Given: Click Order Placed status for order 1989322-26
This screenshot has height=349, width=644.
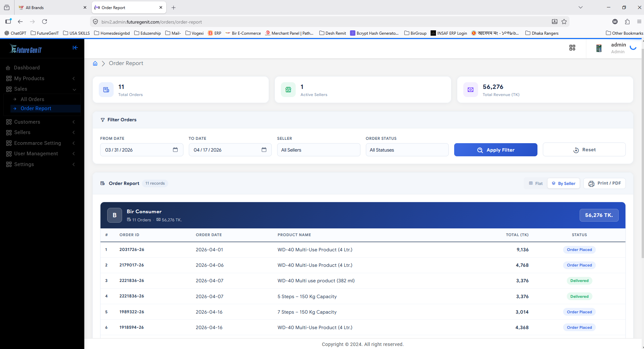Looking at the screenshot, I should coord(579,312).
